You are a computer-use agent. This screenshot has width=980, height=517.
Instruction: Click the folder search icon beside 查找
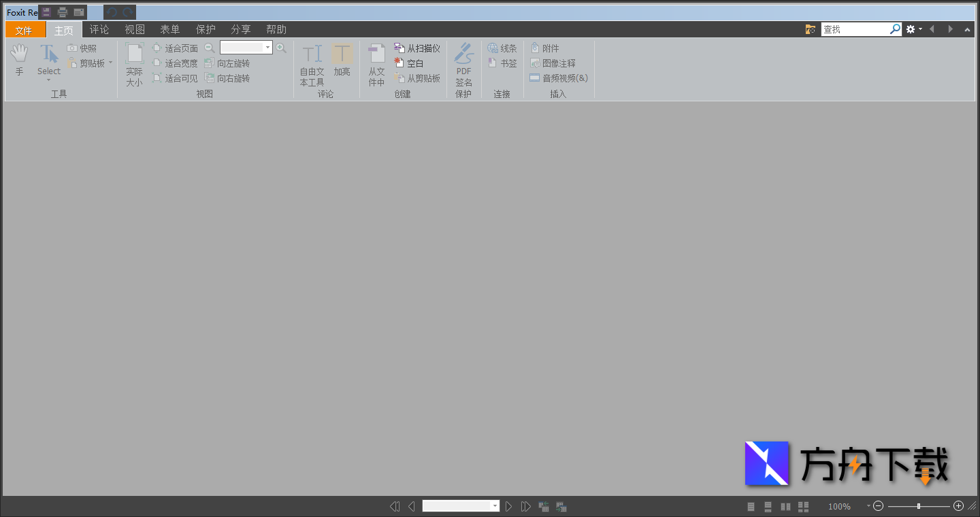[810, 29]
